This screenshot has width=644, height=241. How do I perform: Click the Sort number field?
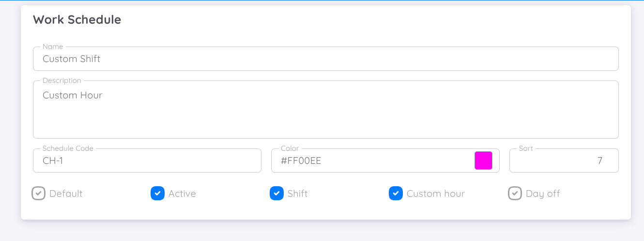point(564,161)
